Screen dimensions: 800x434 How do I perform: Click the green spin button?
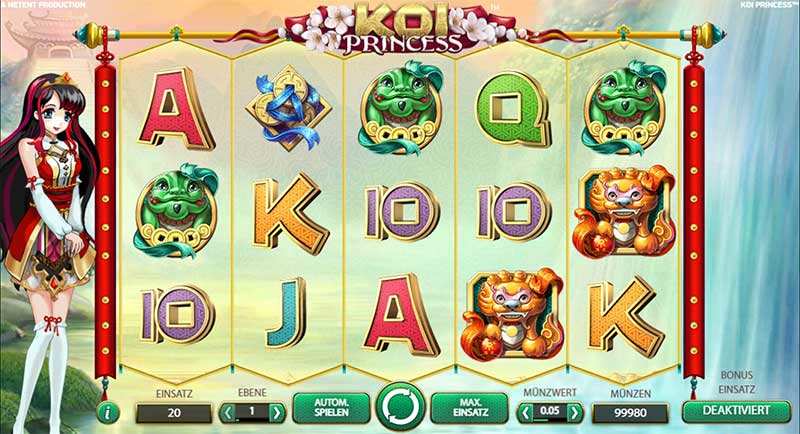(401, 407)
